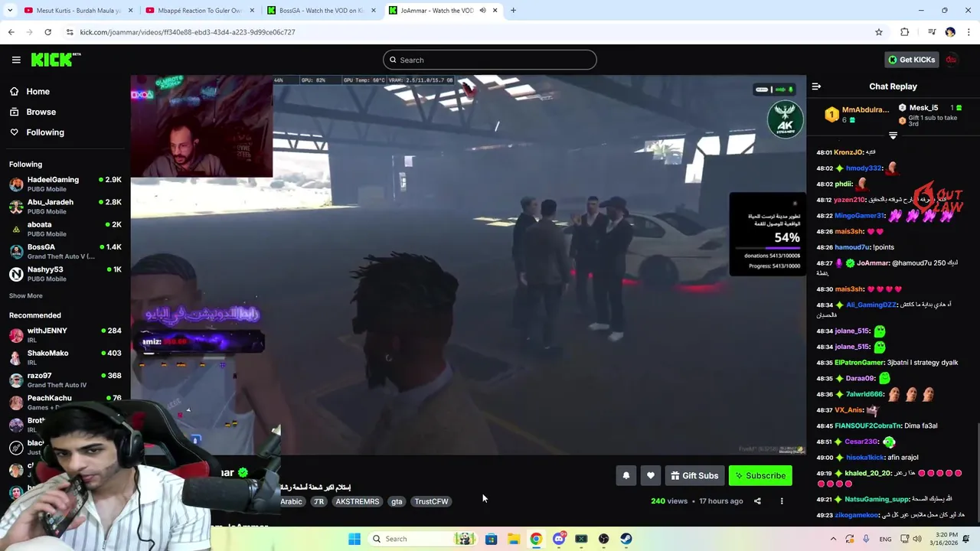This screenshot has height=551, width=980.
Task: Open Chrome profile avatar
Action: click(950, 32)
